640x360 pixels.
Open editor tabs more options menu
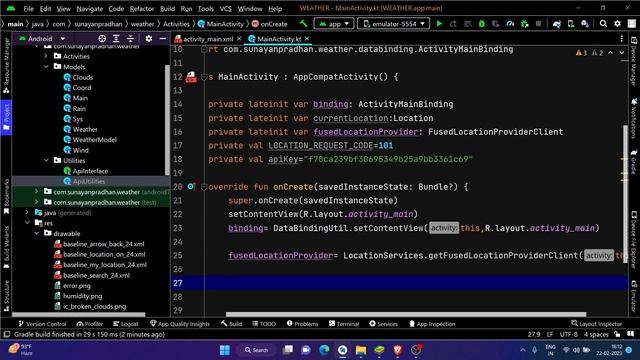click(x=622, y=38)
